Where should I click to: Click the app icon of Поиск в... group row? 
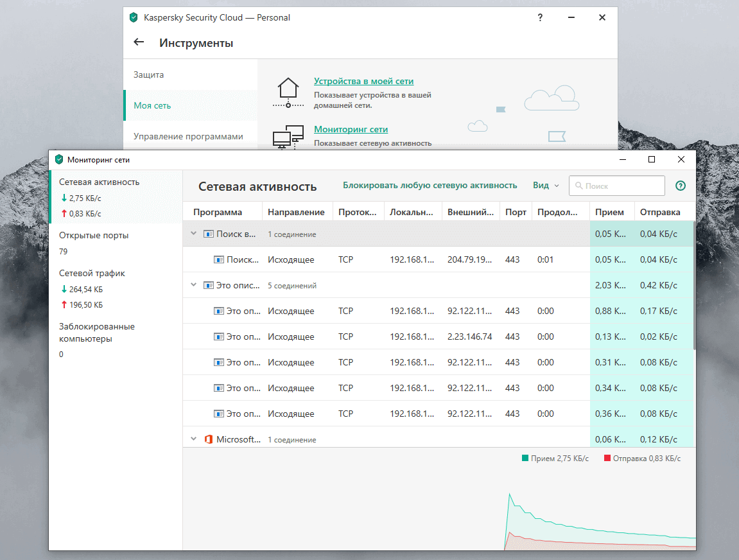pyautogui.click(x=208, y=234)
